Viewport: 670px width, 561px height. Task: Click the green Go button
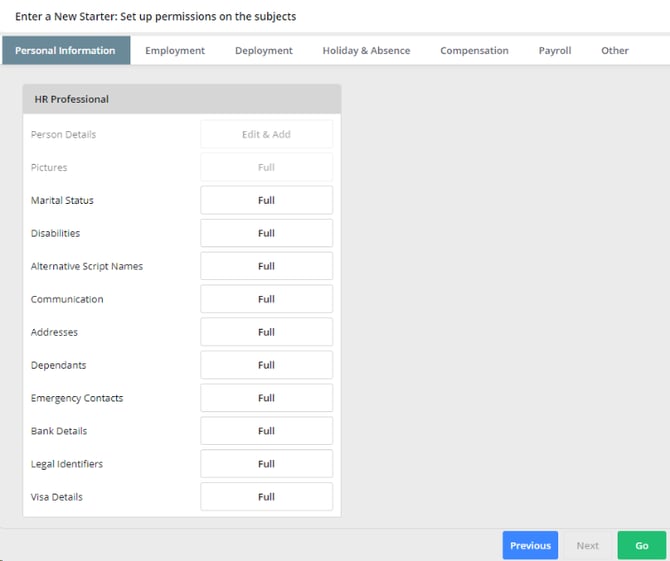click(x=641, y=545)
